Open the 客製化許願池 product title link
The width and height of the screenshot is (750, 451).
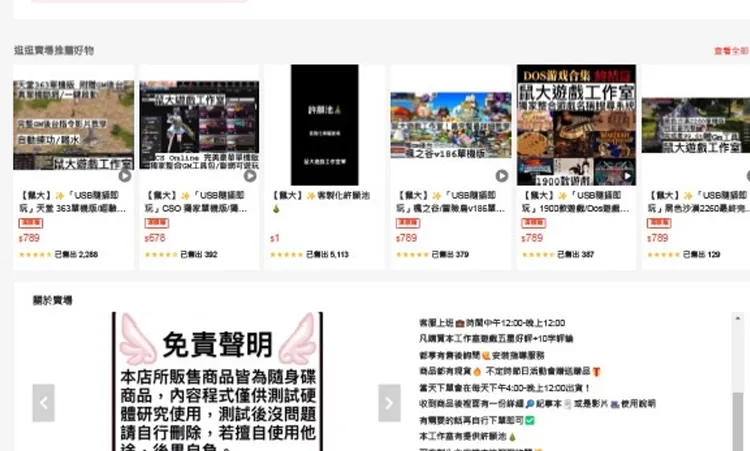point(320,202)
